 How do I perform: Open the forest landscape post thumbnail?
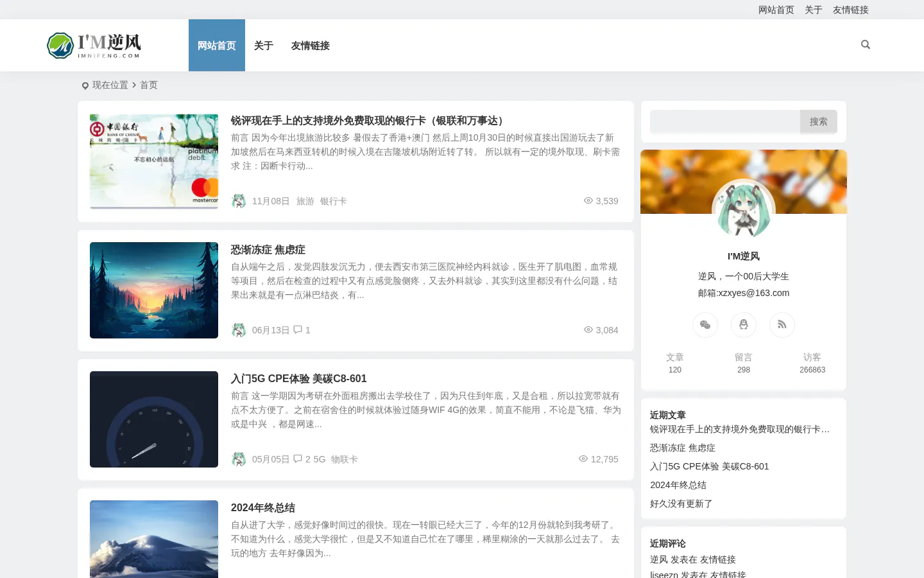pos(154,290)
